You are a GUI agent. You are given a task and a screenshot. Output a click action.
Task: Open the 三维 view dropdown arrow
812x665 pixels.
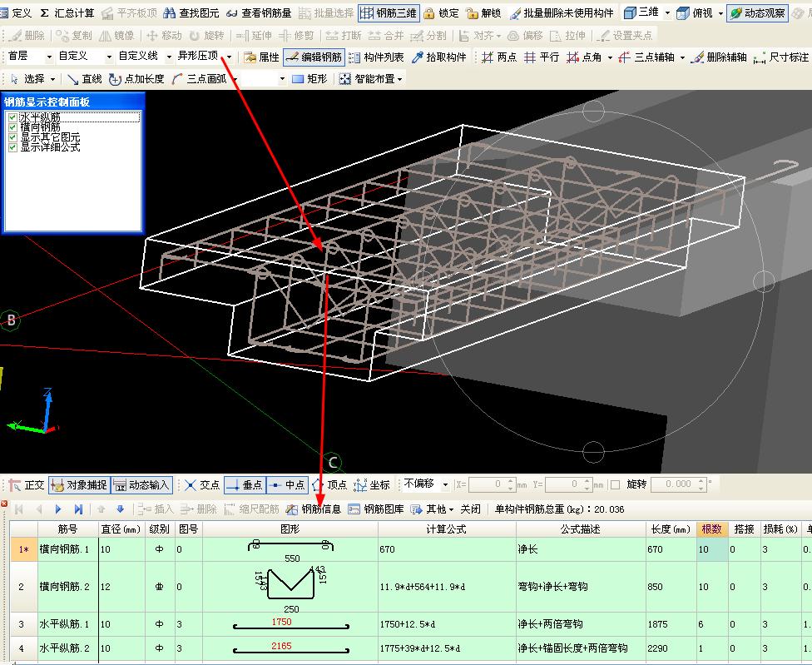pyautogui.click(x=667, y=13)
